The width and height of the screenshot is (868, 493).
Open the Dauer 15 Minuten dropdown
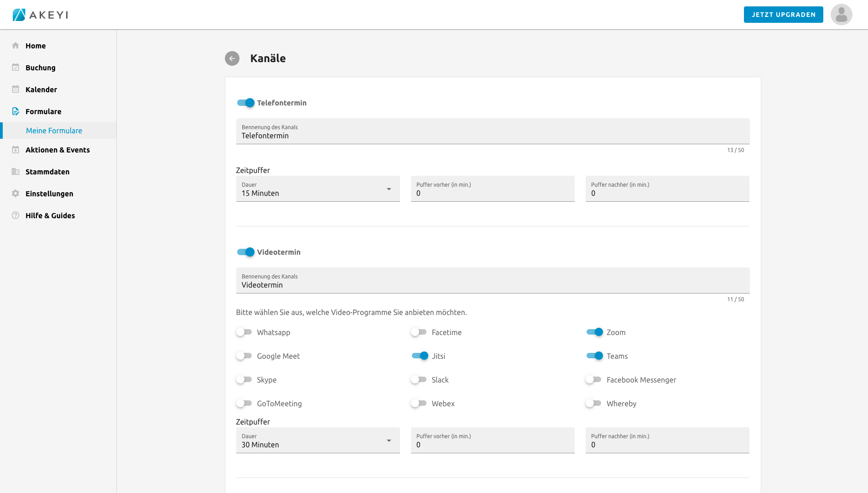coord(317,189)
